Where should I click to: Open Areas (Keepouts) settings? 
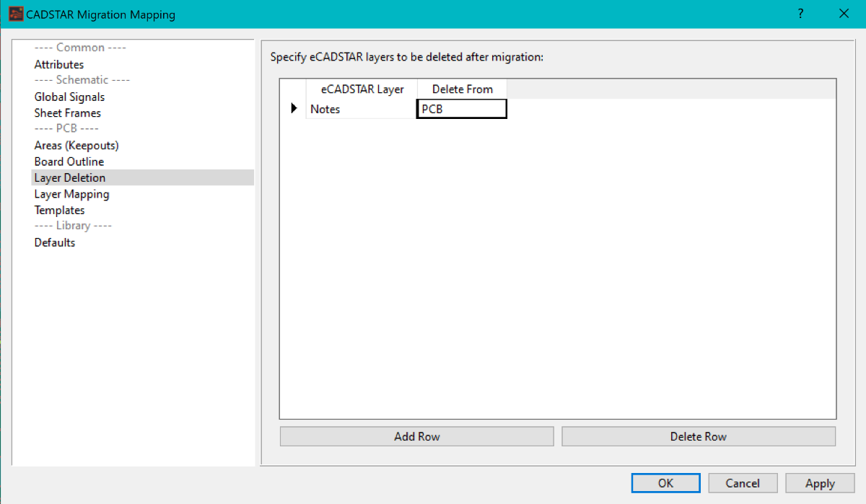click(76, 145)
